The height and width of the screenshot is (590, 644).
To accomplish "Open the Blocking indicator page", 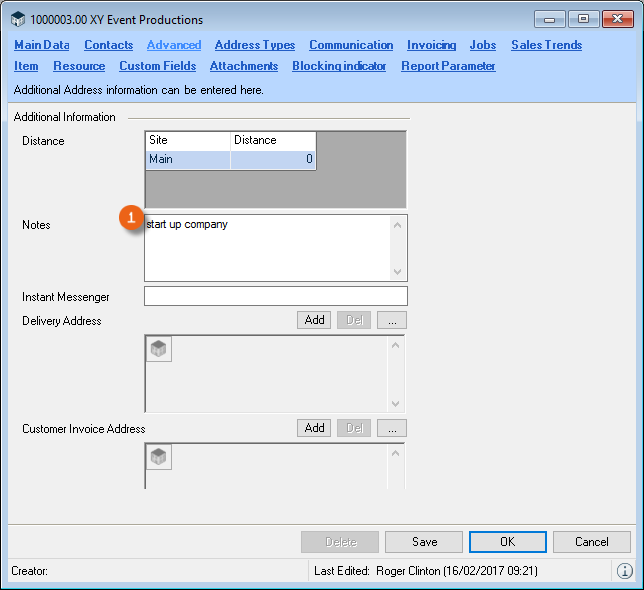I will (x=339, y=66).
